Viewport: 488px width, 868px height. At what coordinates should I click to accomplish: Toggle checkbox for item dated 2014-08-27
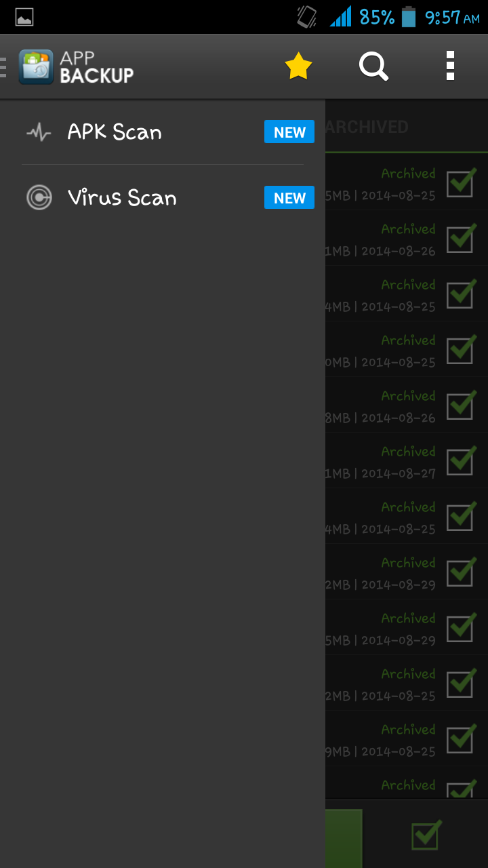point(461,460)
